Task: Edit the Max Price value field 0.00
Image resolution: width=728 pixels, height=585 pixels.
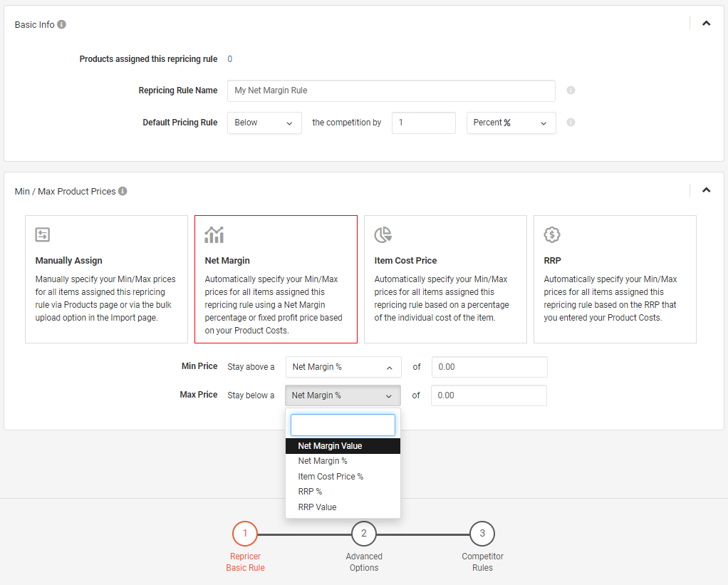Action: coord(489,395)
